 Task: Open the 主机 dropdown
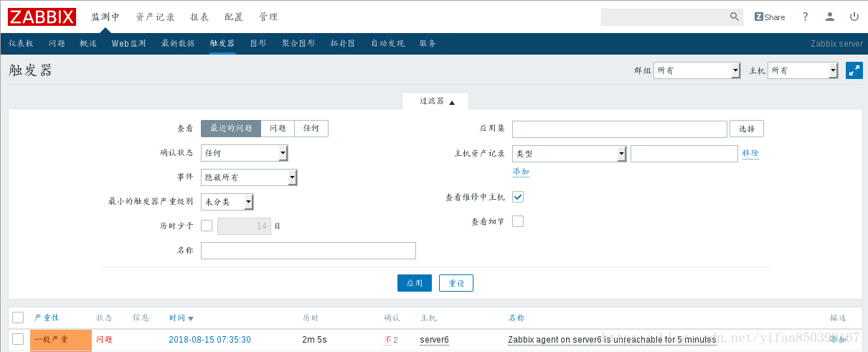click(x=803, y=70)
